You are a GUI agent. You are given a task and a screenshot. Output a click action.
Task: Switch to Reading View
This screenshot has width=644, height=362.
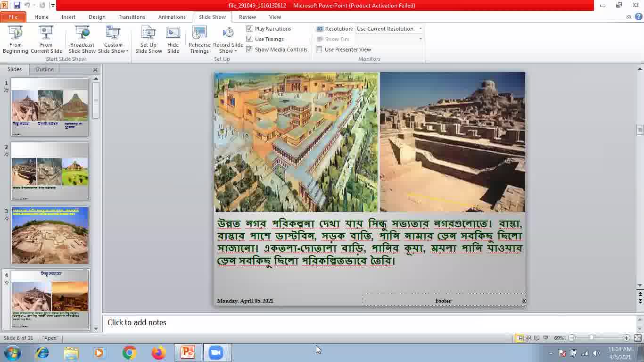pyautogui.click(x=537, y=338)
